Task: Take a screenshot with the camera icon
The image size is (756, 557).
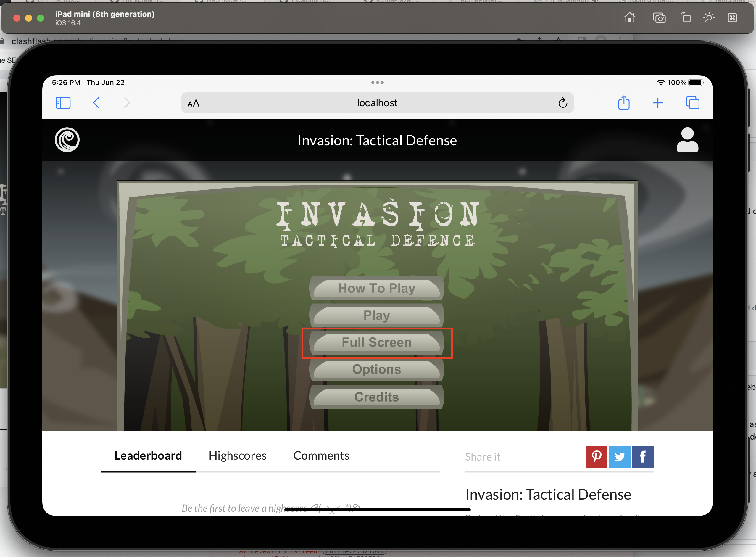Action: [659, 18]
